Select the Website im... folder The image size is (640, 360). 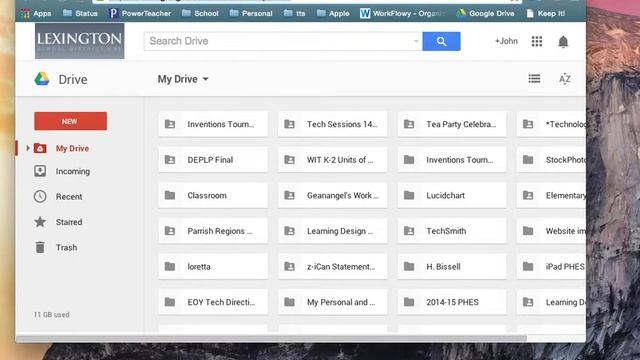point(551,231)
